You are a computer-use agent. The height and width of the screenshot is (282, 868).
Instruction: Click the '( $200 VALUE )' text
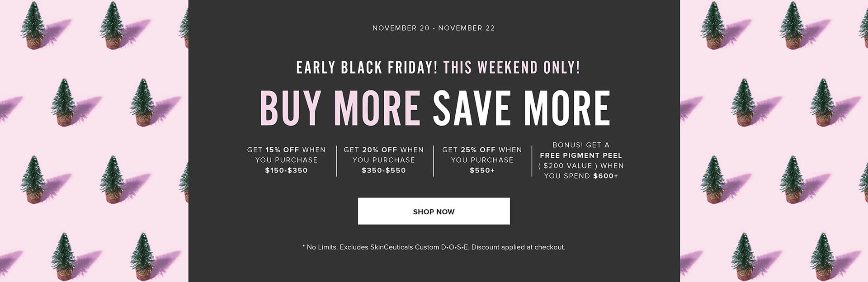click(568, 165)
